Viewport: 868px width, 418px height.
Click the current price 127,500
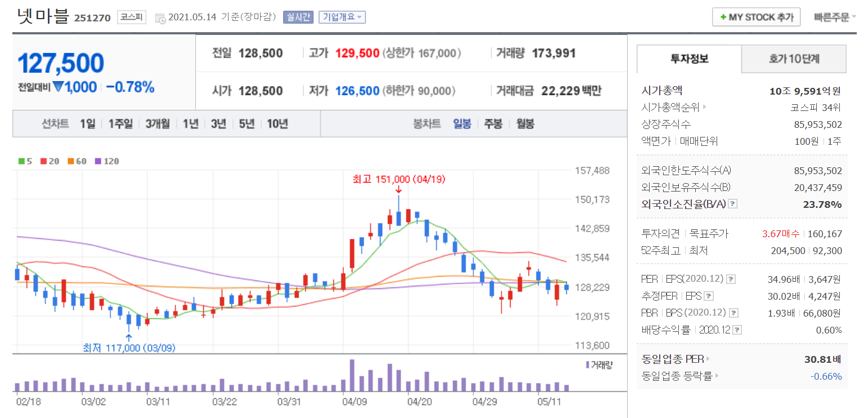[x=61, y=63]
